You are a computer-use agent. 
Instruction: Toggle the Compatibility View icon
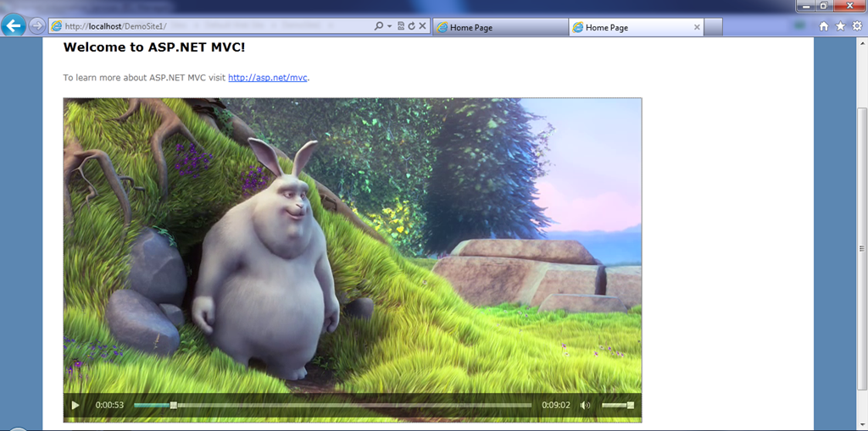401,26
